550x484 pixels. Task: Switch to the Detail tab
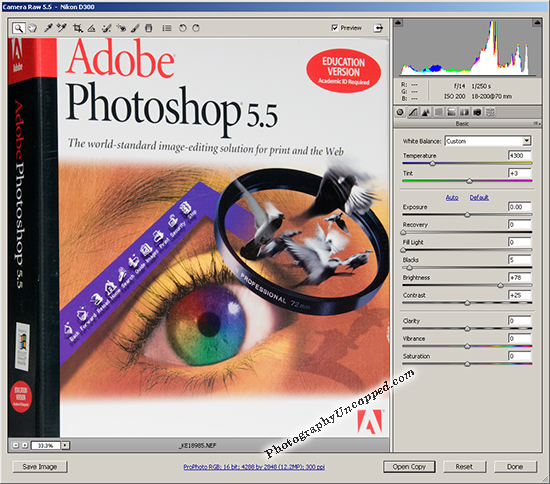426,112
